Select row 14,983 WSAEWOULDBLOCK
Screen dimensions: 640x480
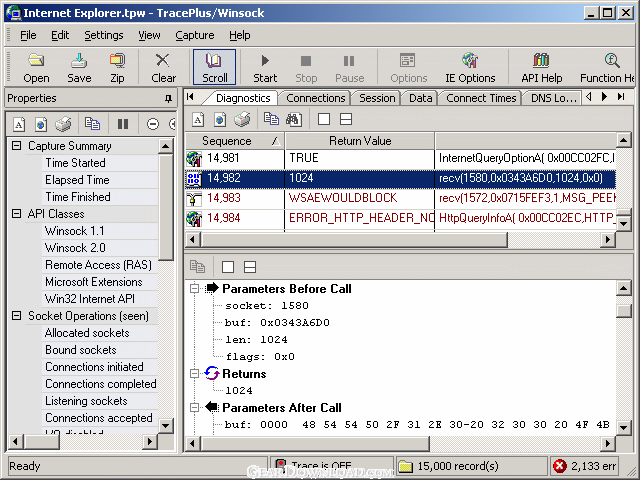tap(400, 198)
